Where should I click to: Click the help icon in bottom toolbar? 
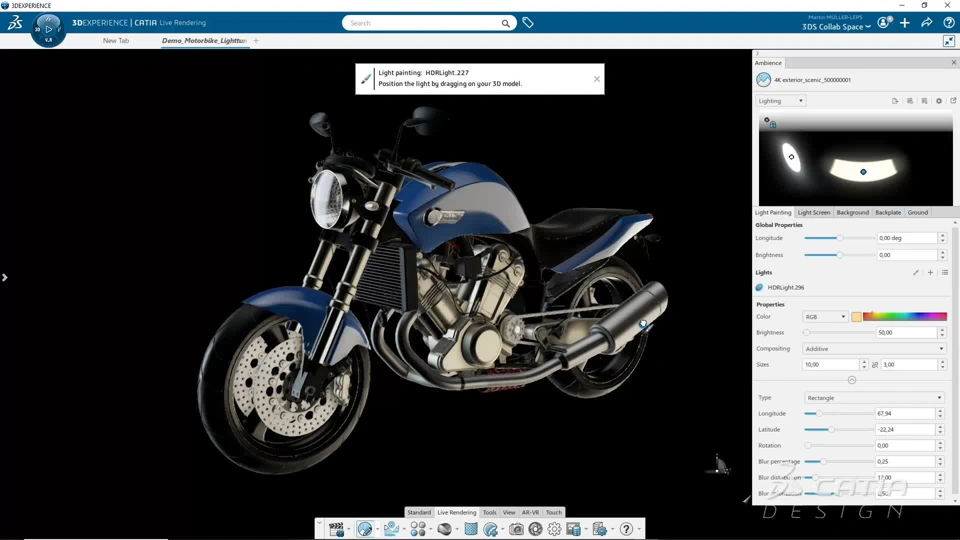pos(626,529)
